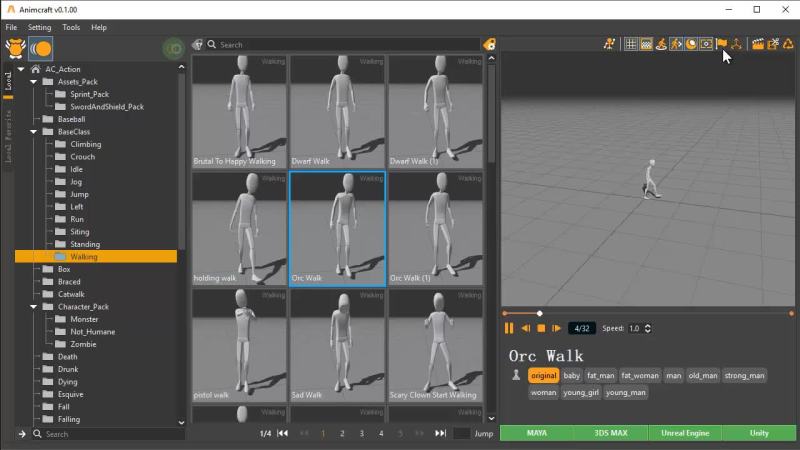Image resolution: width=800 pixels, height=450 pixels.
Task: Jump to the last page
Action: [x=440, y=433]
